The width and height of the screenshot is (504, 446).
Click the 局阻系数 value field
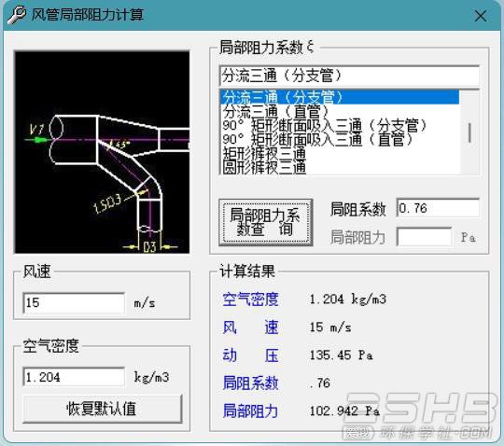pyautogui.click(x=438, y=208)
